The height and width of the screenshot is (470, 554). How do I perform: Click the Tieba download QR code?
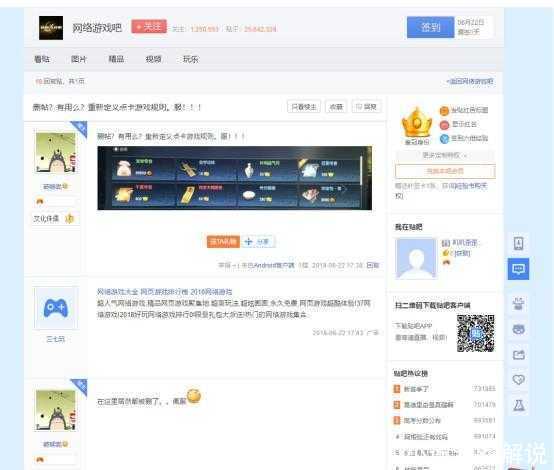[x=476, y=333]
